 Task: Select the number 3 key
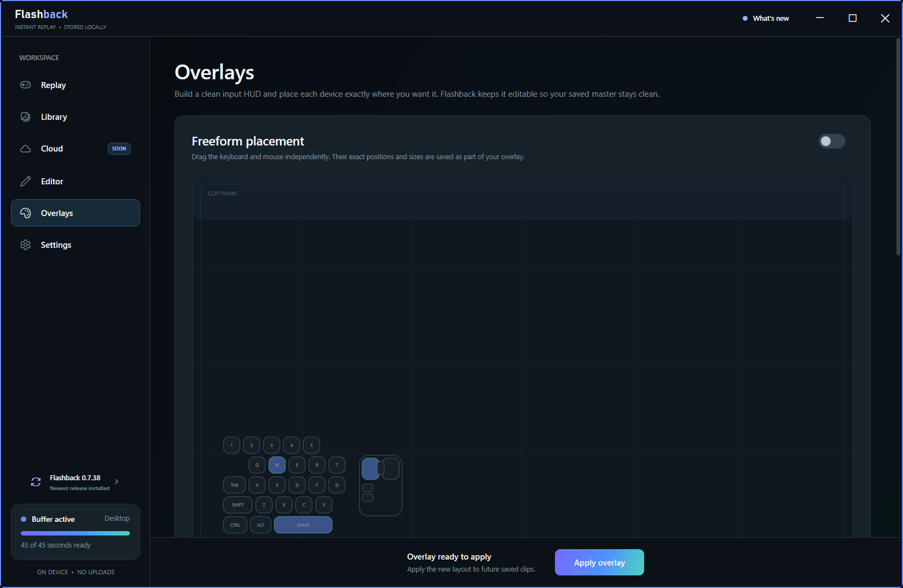click(271, 445)
